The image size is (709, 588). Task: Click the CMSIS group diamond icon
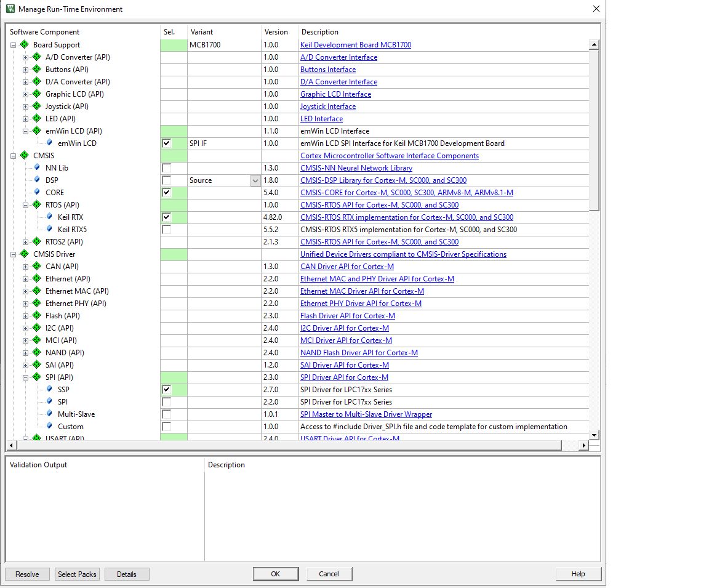[x=25, y=155]
